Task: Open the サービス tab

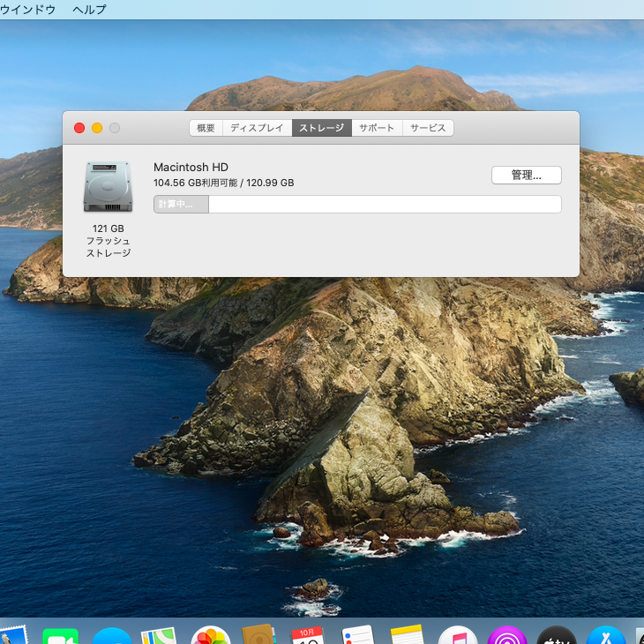Action: [428, 128]
